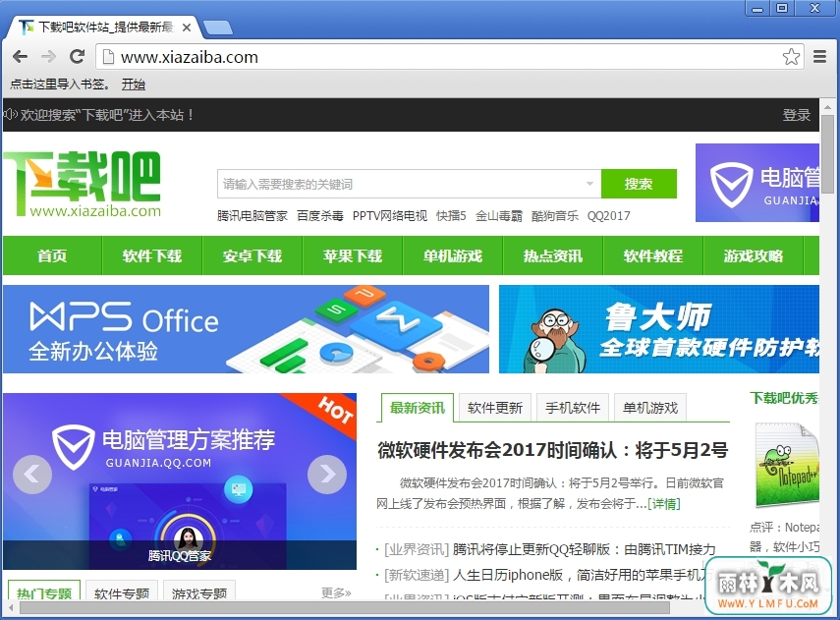The width and height of the screenshot is (840, 620).
Task: Open 软件教程 in the navigation bar
Action: click(653, 255)
